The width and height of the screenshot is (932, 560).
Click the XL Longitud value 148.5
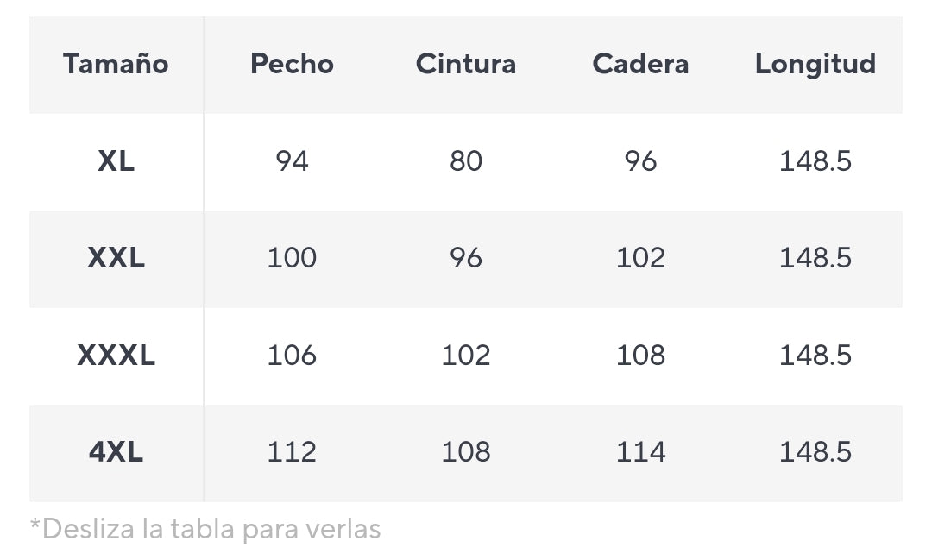coord(815,161)
